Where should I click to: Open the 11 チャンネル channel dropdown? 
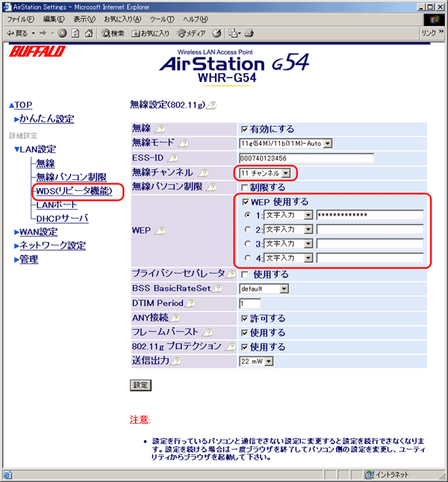coord(265,173)
